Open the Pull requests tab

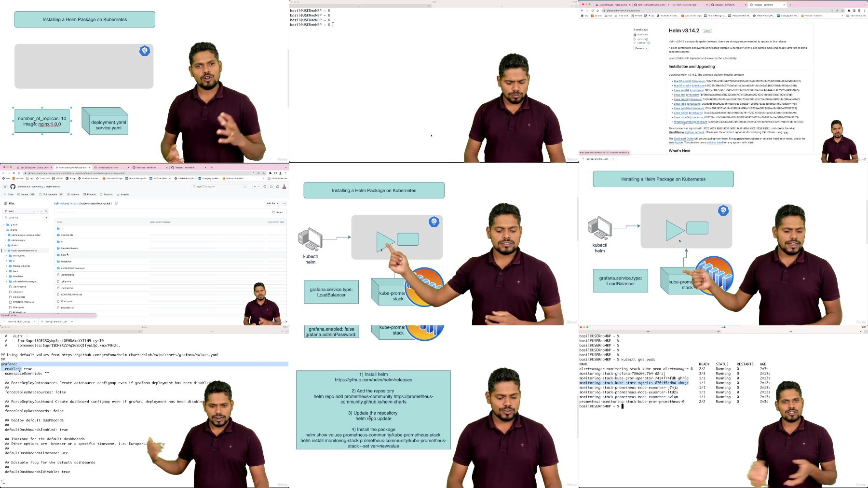click(x=51, y=194)
